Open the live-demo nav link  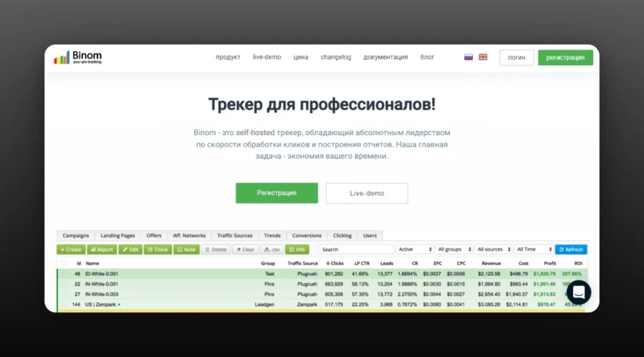coord(267,57)
